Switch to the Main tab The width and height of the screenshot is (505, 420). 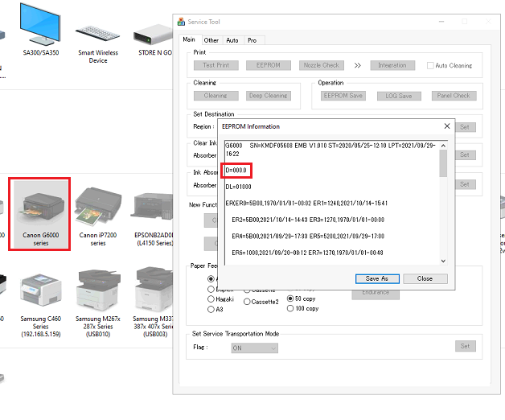189,39
